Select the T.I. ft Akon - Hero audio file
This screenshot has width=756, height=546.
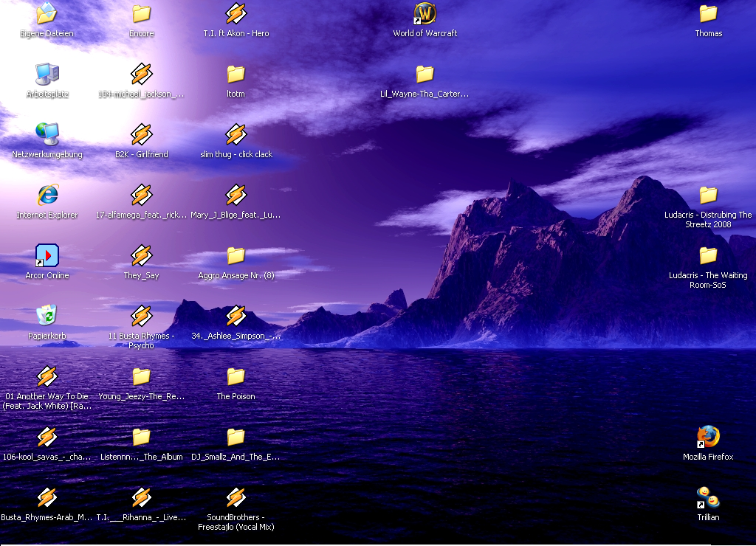[x=236, y=14]
